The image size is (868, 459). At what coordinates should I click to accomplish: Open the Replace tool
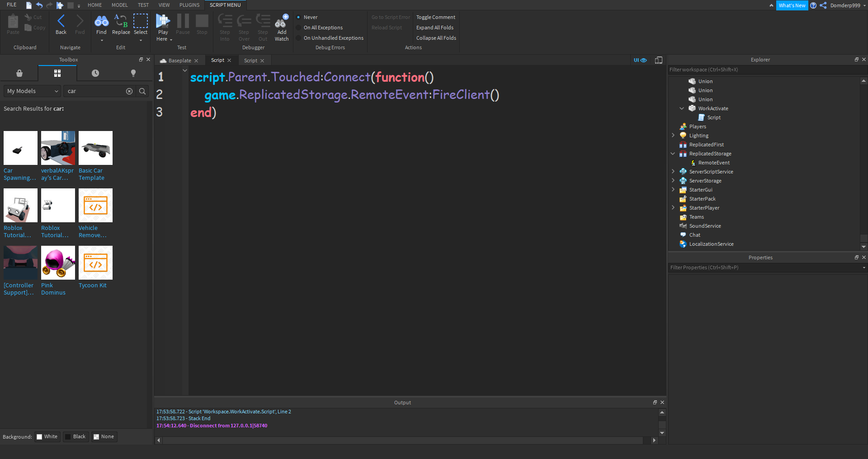click(x=121, y=25)
